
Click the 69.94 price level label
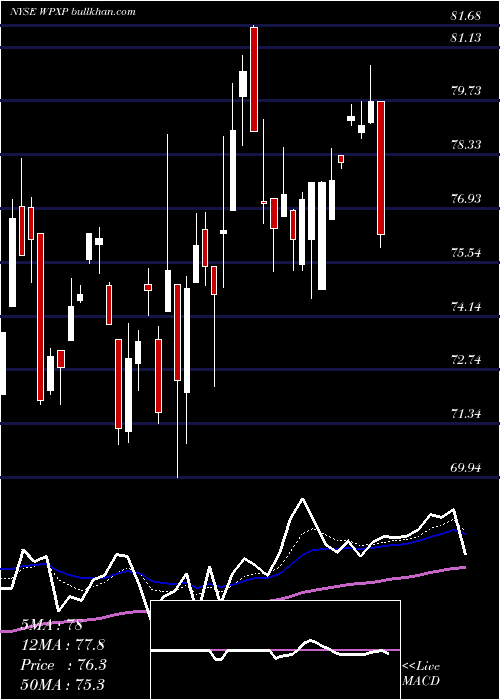pyautogui.click(x=466, y=468)
